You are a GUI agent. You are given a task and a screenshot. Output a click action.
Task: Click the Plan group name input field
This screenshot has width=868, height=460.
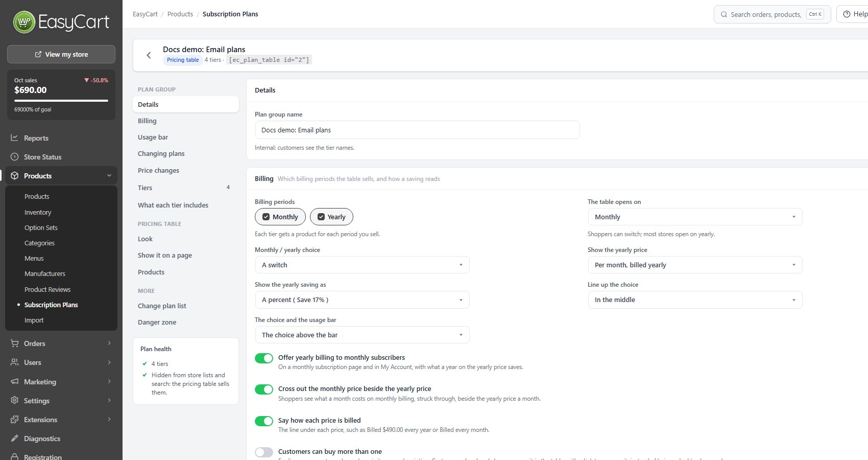coord(417,130)
